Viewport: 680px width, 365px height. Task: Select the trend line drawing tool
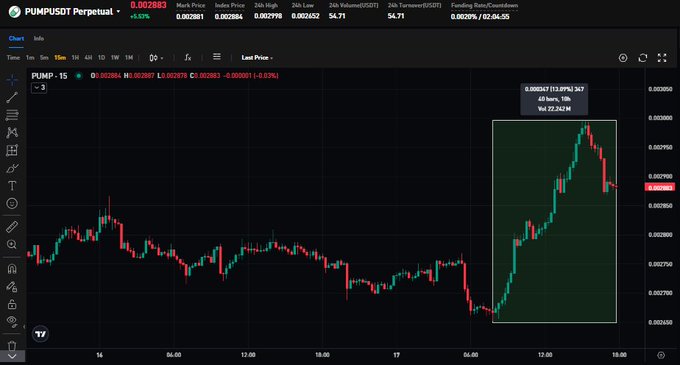click(12, 98)
